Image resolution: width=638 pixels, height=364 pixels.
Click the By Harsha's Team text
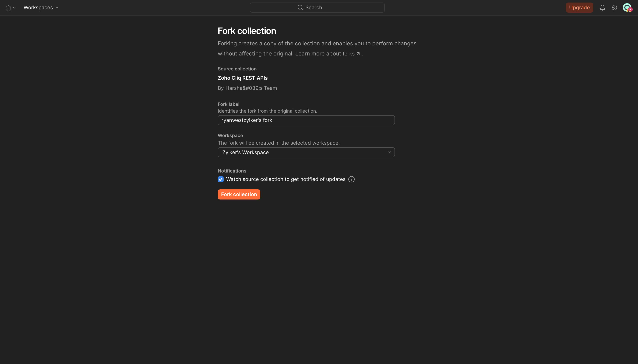247,88
